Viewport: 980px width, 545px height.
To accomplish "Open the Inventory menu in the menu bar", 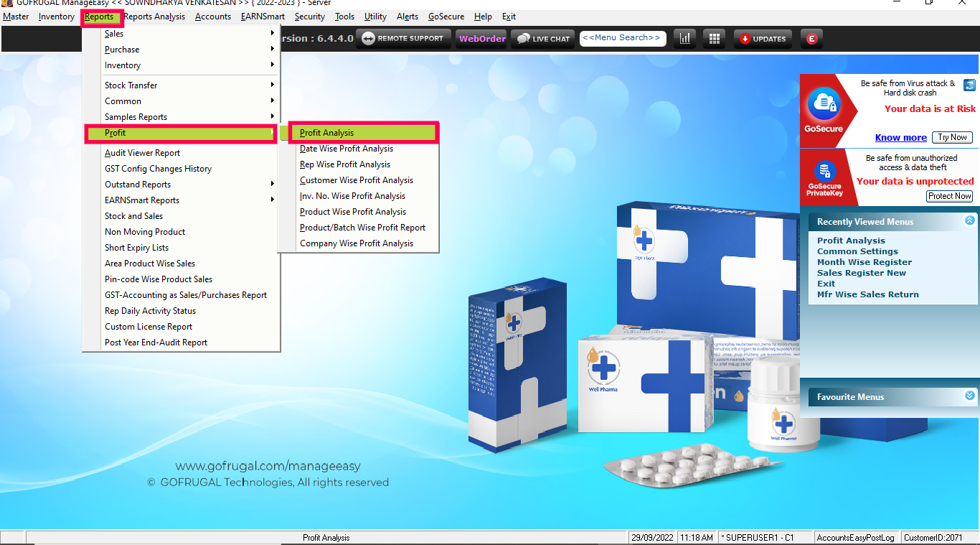I will point(57,17).
